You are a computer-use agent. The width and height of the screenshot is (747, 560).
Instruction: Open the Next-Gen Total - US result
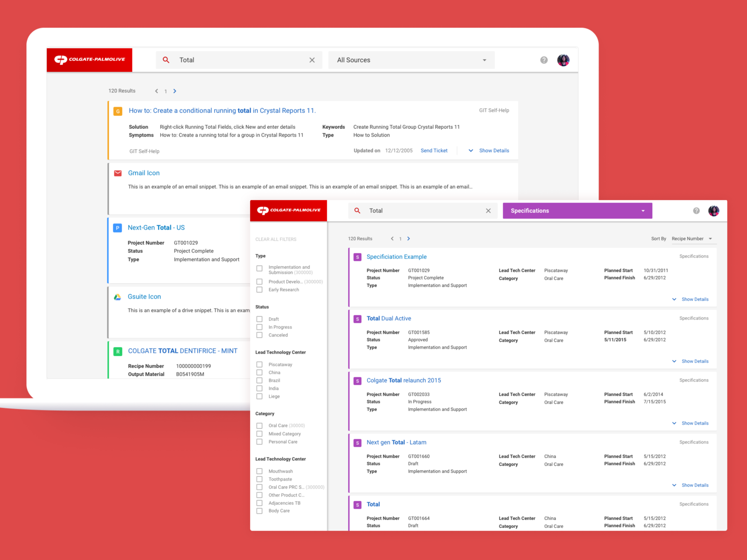tap(156, 228)
